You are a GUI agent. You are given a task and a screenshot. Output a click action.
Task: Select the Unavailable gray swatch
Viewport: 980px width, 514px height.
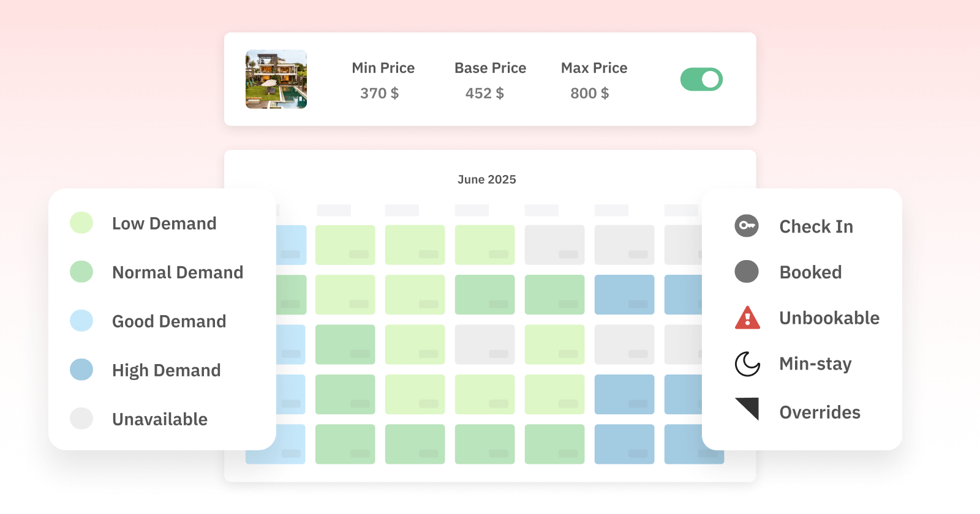(81, 419)
